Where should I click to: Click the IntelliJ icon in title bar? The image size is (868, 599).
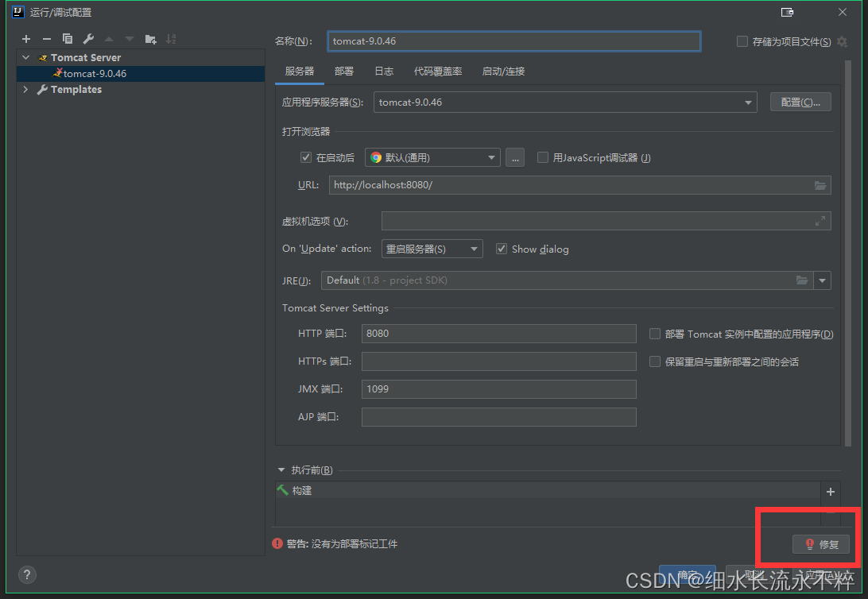click(x=18, y=12)
